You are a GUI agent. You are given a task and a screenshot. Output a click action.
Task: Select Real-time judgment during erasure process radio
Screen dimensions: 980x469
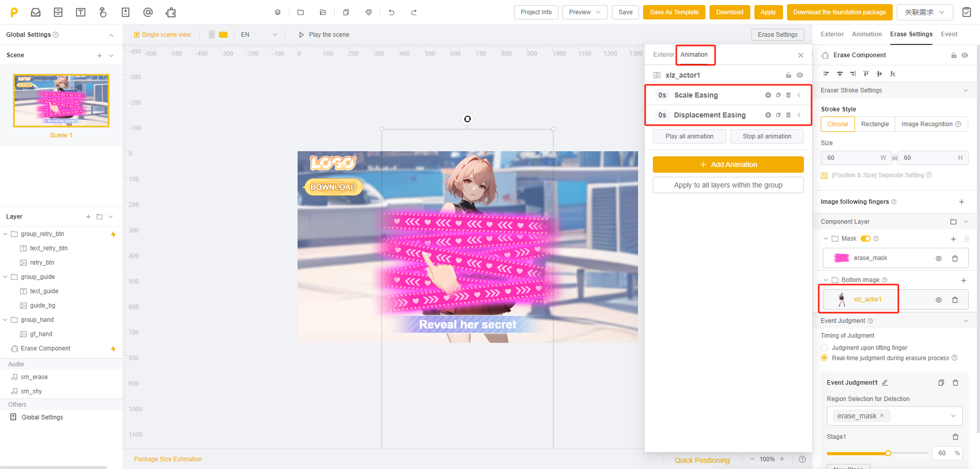pyautogui.click(x=824, y=358)
